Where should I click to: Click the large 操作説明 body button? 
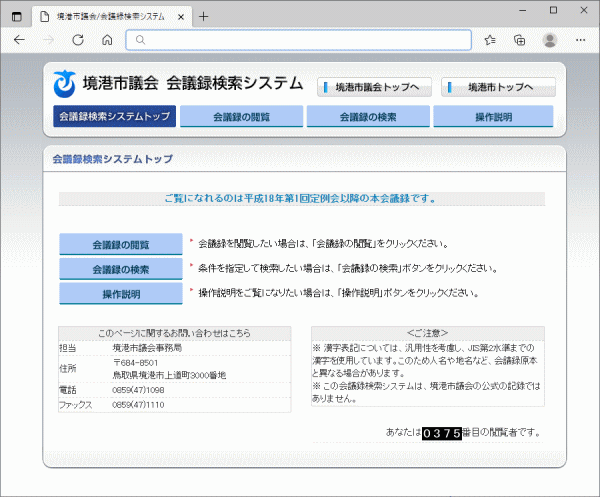pos(121,294)
